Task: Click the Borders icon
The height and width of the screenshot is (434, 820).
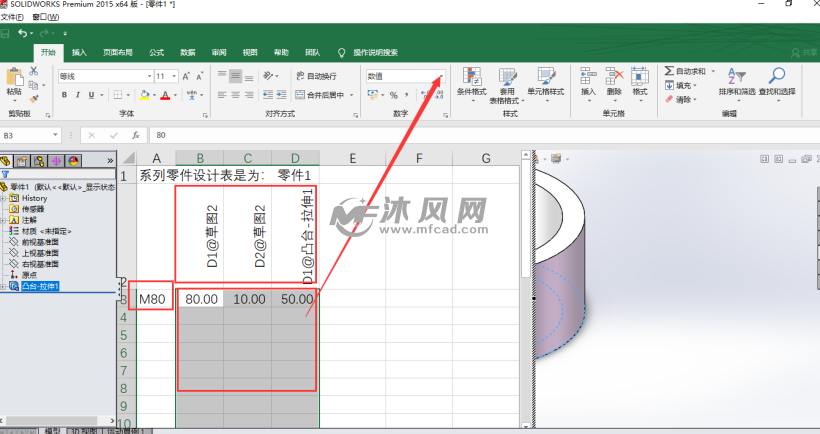Action: [x=118, y=95]
